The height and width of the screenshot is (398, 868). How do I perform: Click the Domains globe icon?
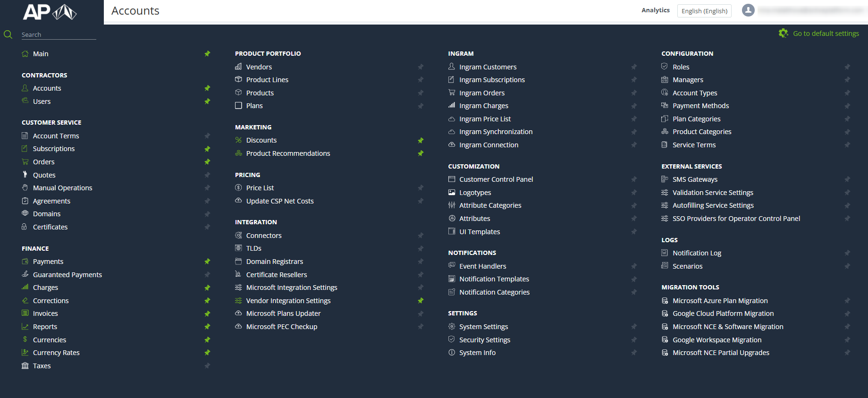click(x=25, y=213)
